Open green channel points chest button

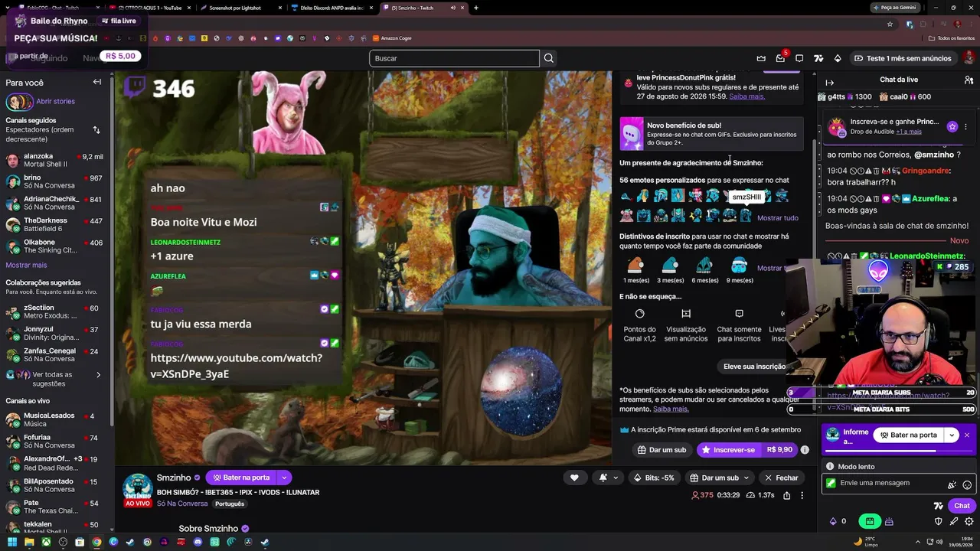tap(870, 521)
